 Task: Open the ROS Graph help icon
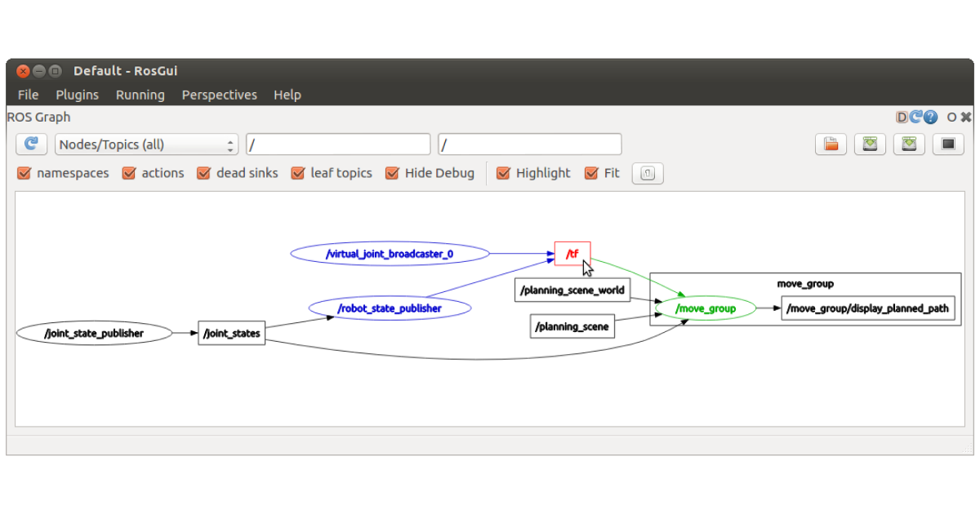(929, 117)
